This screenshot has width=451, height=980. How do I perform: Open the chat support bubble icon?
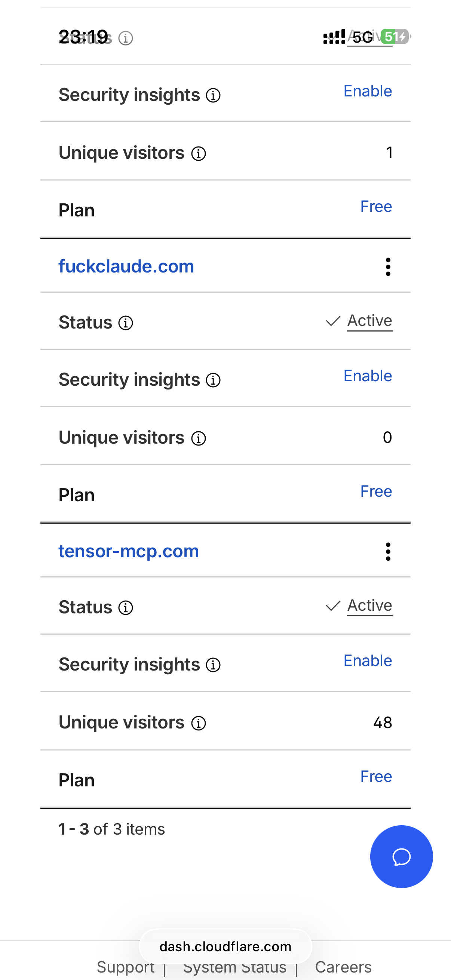(401, 856)
